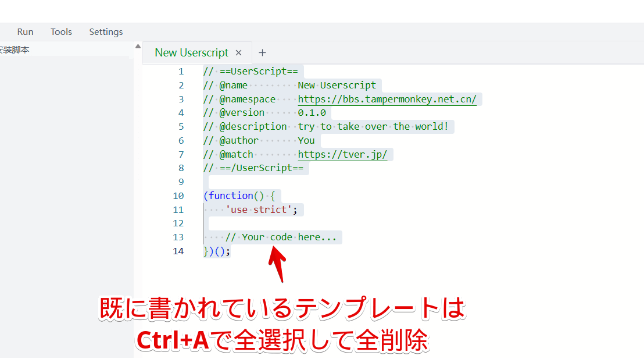The height and width of the screenshot is (359, 644).
Task: Open the https://tver.jp/ match link
Action: (342, 154)
